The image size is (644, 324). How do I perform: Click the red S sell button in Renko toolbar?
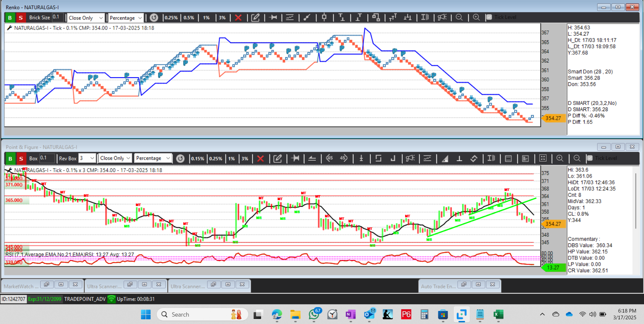[21, 18]
